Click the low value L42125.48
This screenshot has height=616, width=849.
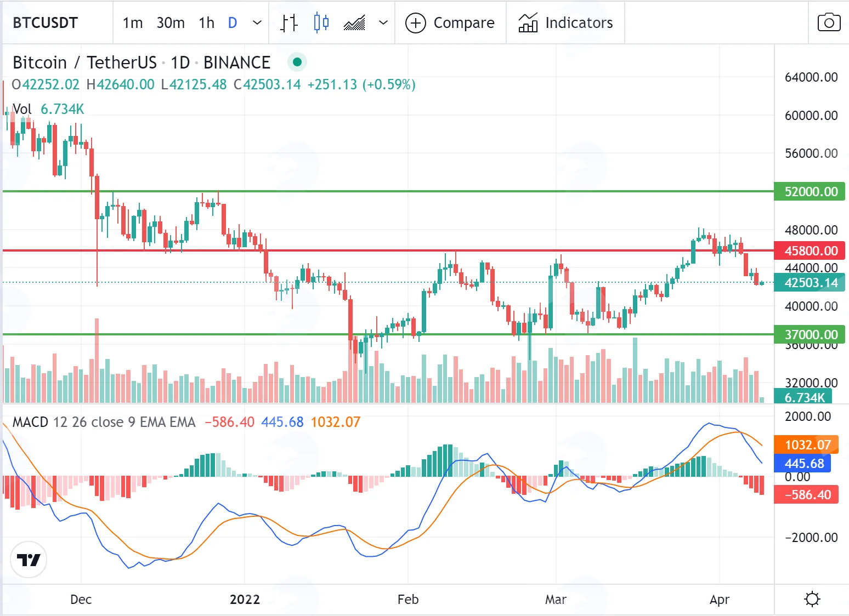[194, 84]
